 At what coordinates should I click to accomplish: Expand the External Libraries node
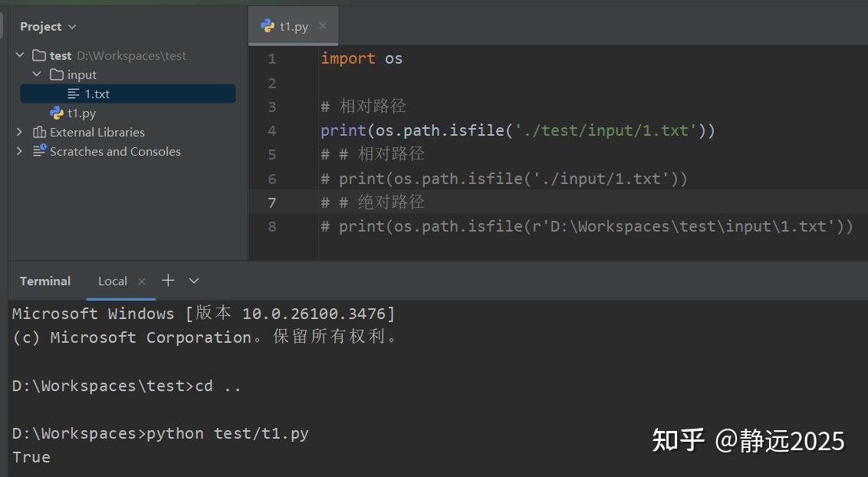coord(19,132)
